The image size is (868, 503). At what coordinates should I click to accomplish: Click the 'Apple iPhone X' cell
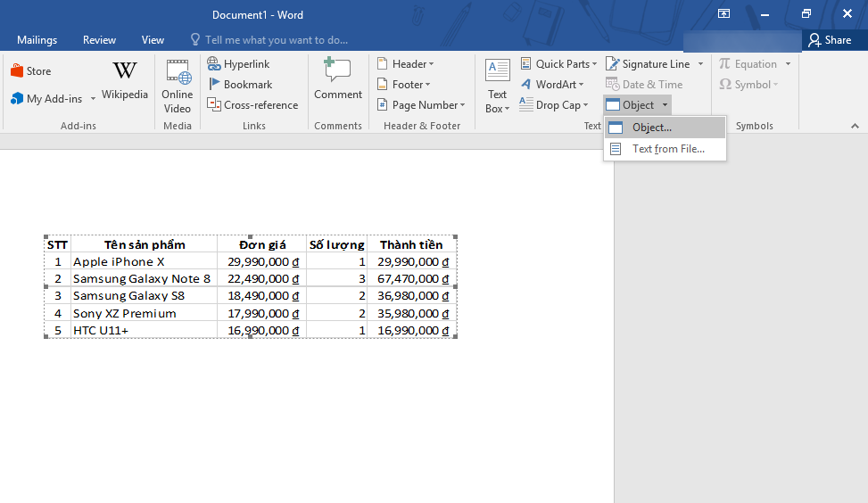coord(144,261)
